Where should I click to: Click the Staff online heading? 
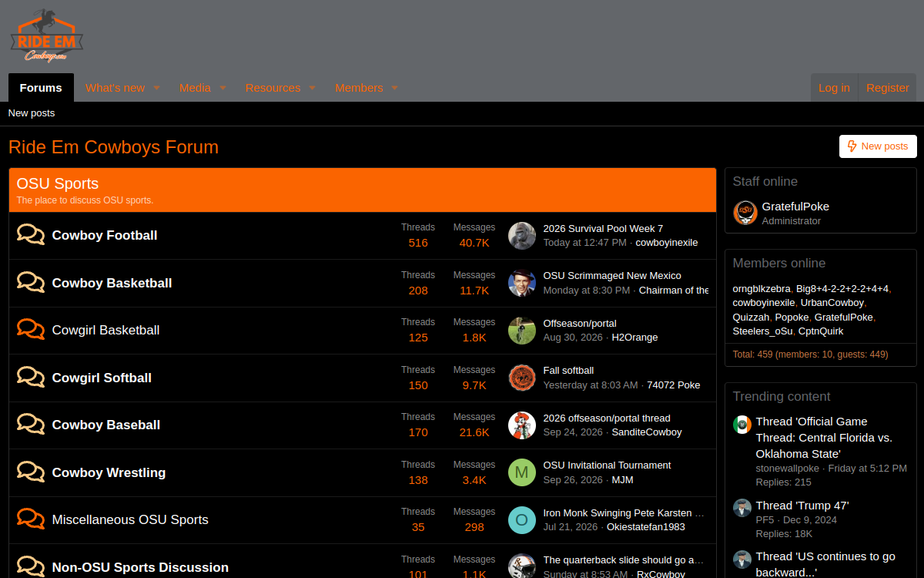[x=765, y=181]
